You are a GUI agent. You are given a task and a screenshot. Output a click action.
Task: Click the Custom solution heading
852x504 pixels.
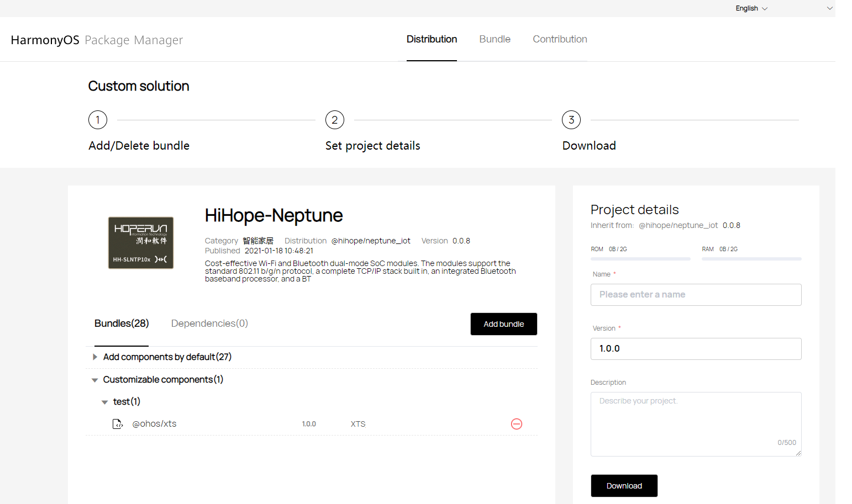coord(139,86)
